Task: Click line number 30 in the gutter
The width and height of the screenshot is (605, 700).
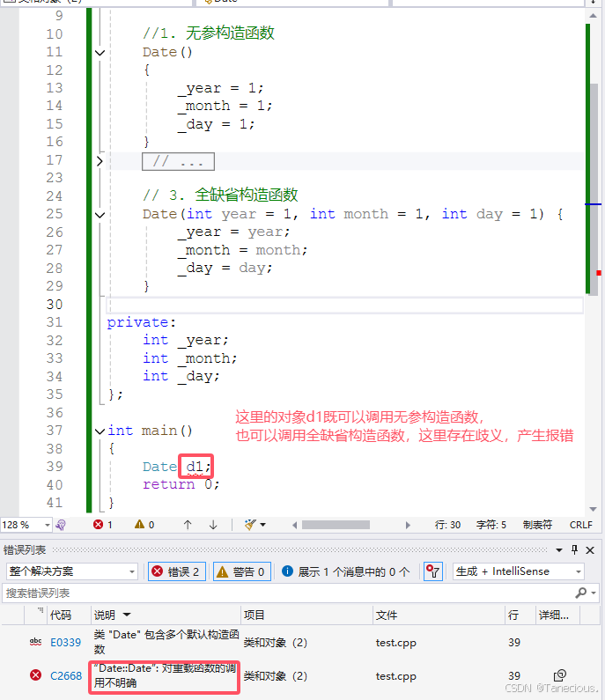Action: [x=55, y=305]
